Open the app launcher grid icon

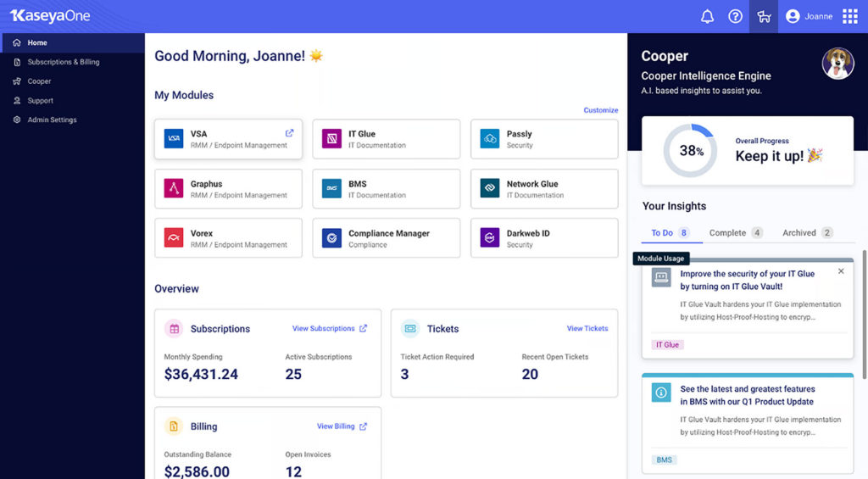(x=849, y=16)
